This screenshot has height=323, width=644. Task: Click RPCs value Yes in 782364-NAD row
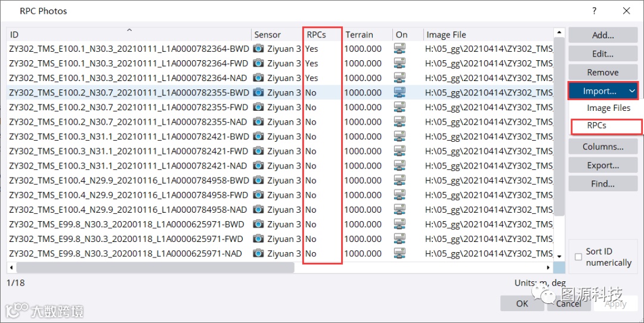311,78
